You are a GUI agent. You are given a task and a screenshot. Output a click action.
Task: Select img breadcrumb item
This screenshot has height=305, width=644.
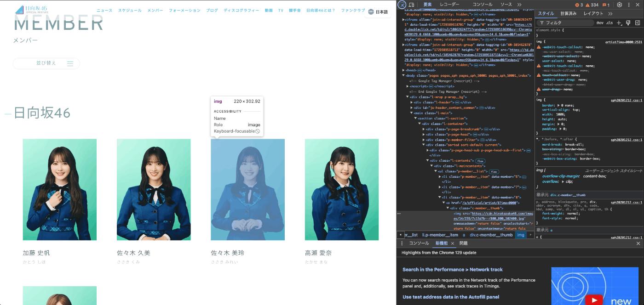click(521, 235)
